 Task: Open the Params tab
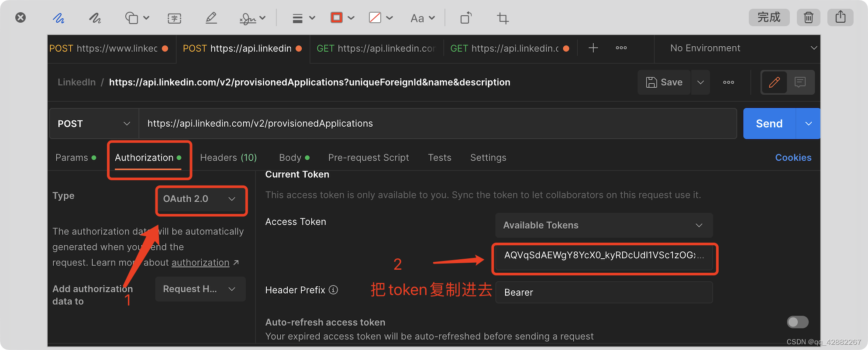(x=76, y=158)
